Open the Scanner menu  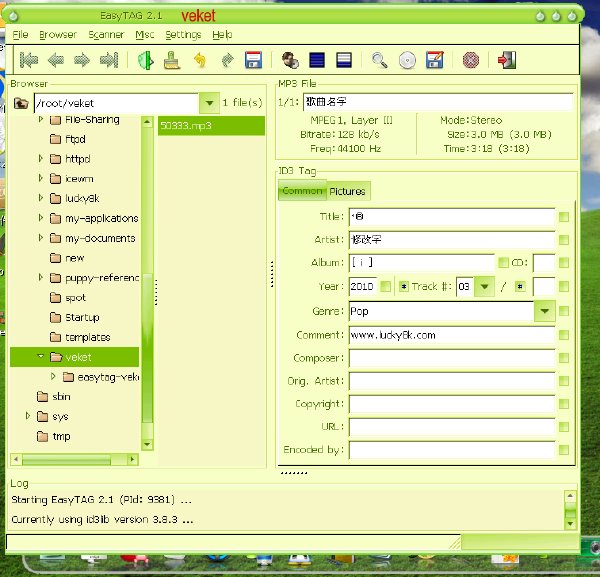pyautogui.click(x=106, y=35)
